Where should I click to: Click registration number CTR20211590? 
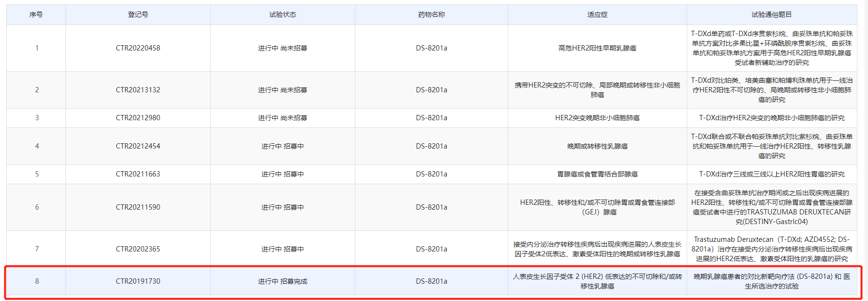point(138,207)
